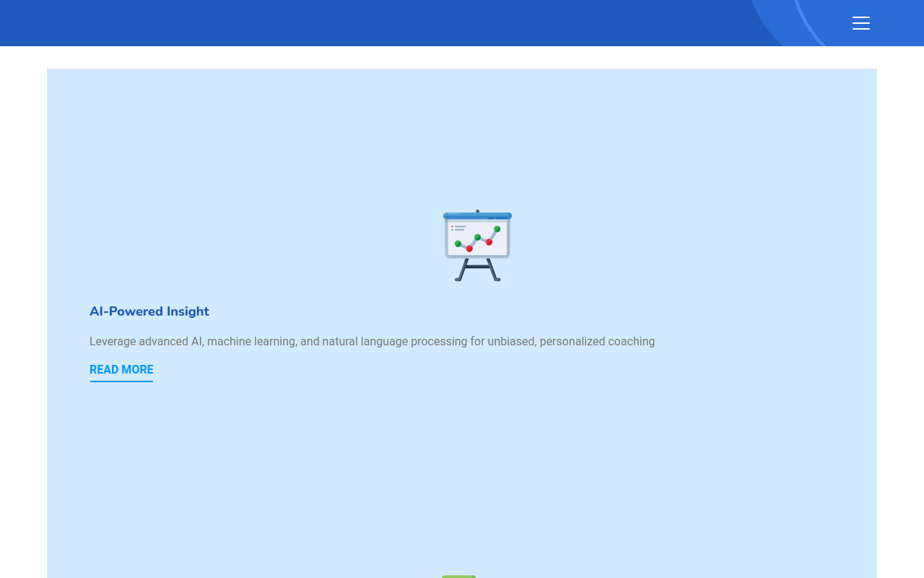The height and width of the screenshot is (578, 924).
Task: Click the AI-Powered Insight heading
Action: tap(149, 311)
